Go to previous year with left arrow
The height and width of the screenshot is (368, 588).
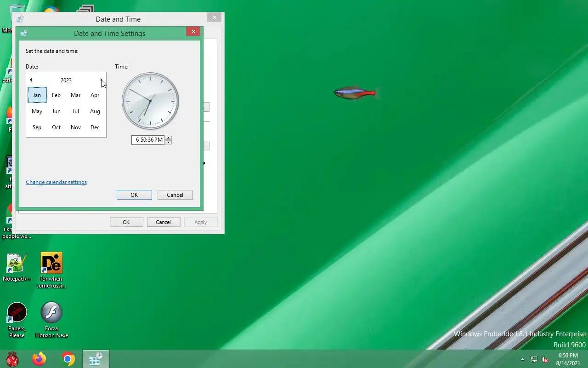(31, 80)
